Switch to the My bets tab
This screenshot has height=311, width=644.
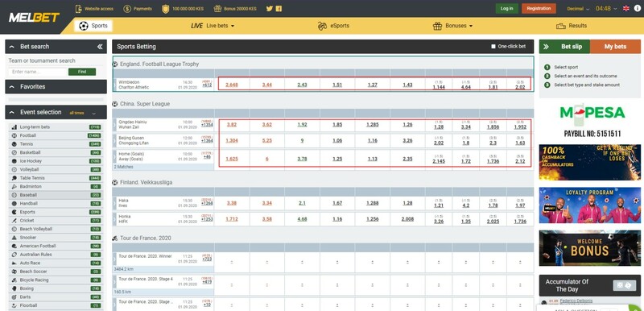[x=615, y=47]
